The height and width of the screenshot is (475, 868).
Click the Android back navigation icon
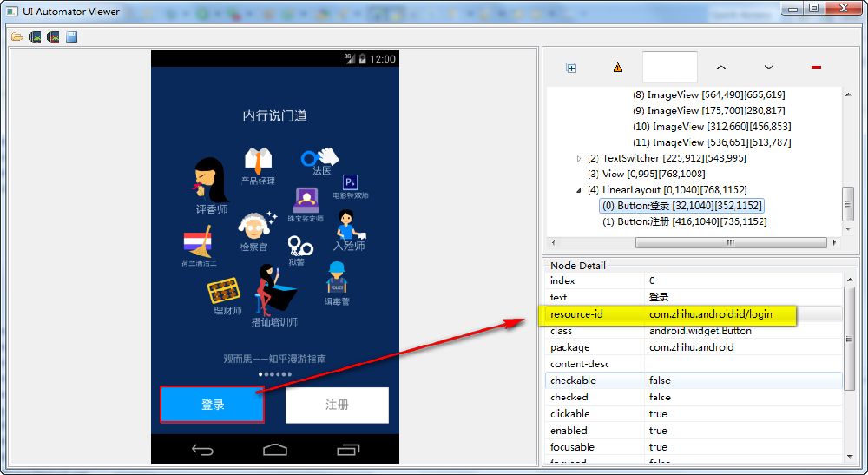[x=202, y=449]
